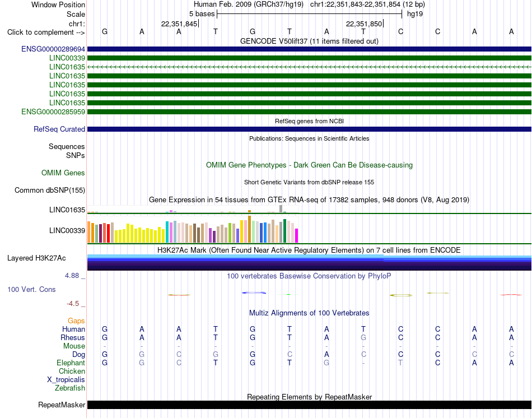Click 'Publications: Sequences in Scientific Articles' title
This screenshot has width=532, height=418.
[x=309, y=138]
